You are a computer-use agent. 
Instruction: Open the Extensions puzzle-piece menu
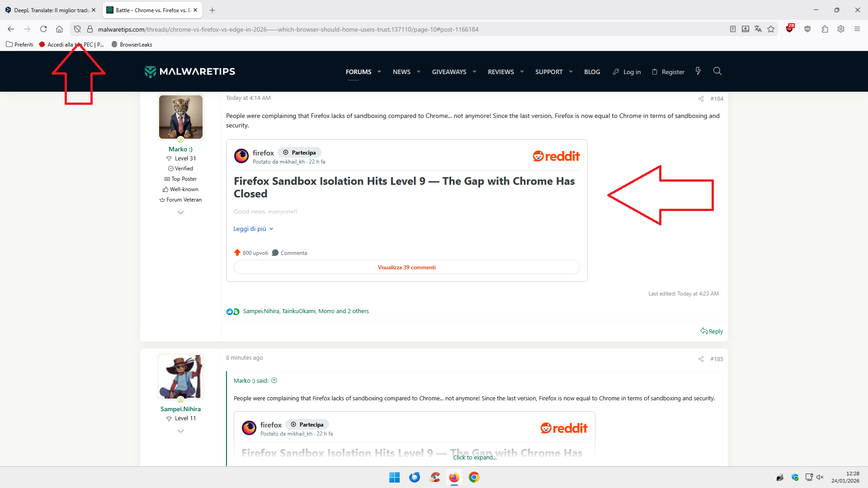click(x=825, y=29)
